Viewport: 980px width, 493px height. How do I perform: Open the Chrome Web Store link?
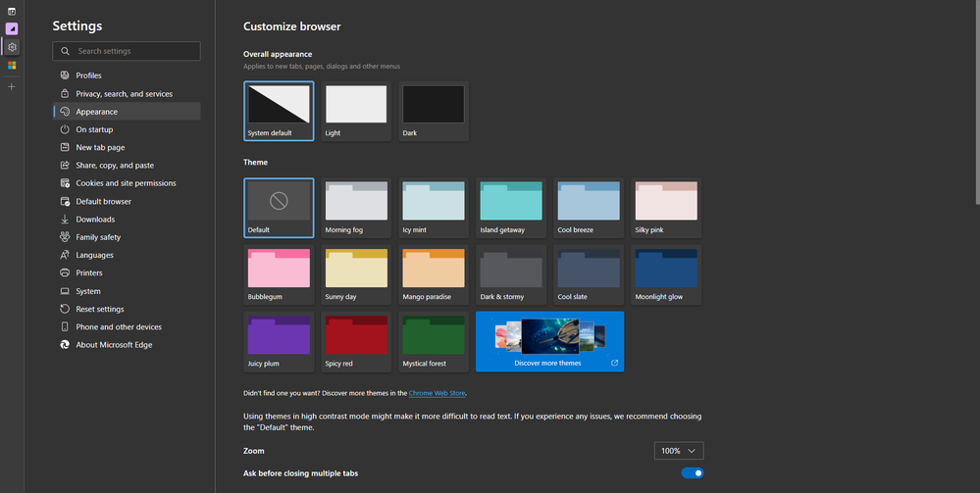(x=437, y=393)
